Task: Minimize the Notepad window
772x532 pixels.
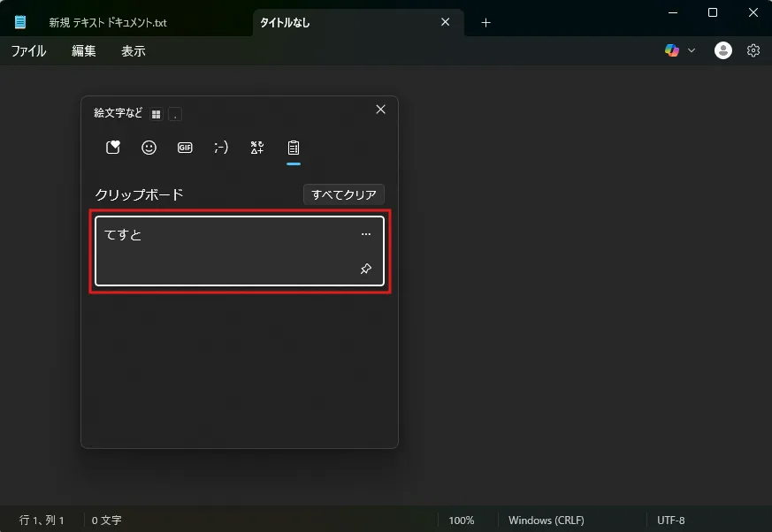Action: coord(673,12)
